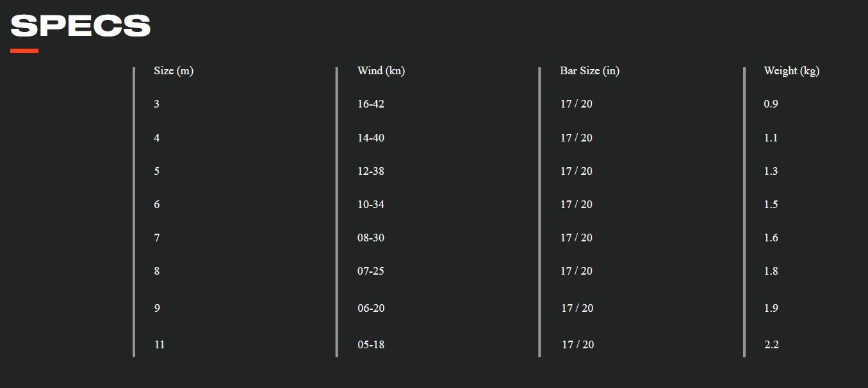Viewport: 868px width, 388px height.
Task: Select the Bar Size (in) column header
Action: (x=589, y=71)
